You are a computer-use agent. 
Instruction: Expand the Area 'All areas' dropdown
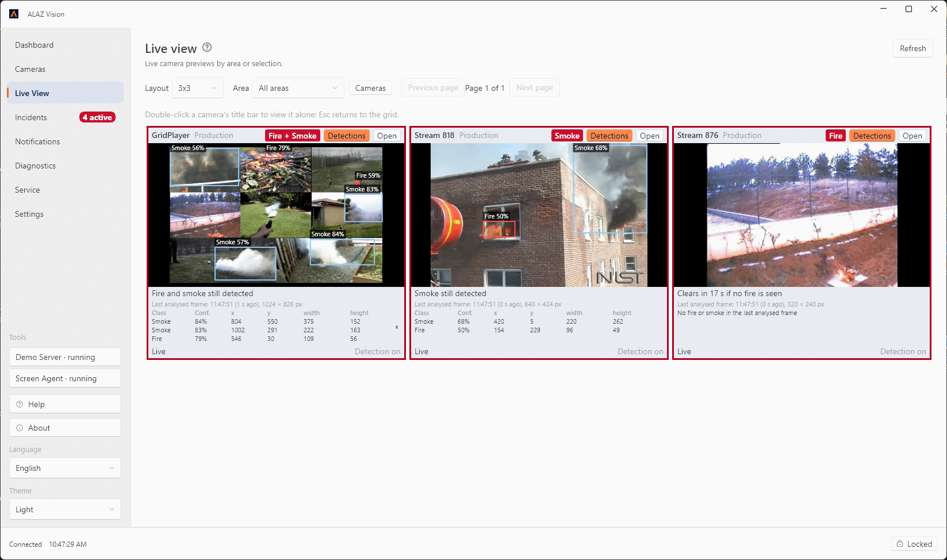tap(298, 88)
